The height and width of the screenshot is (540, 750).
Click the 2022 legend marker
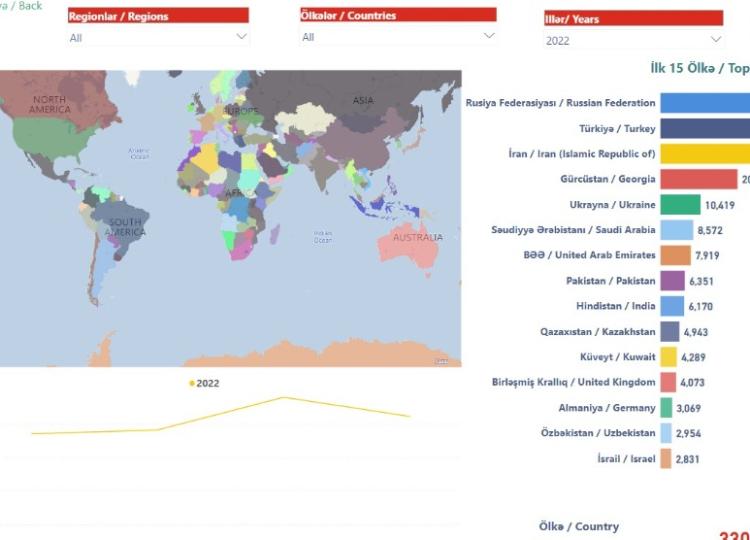[x=192, y=383]
